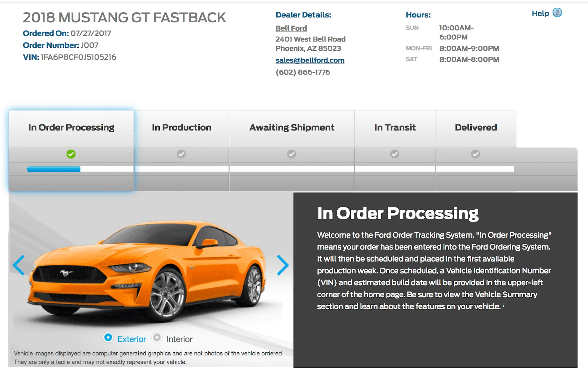Click the green check under In Order Processing
The image size is (588, 370).
point(71,154)
